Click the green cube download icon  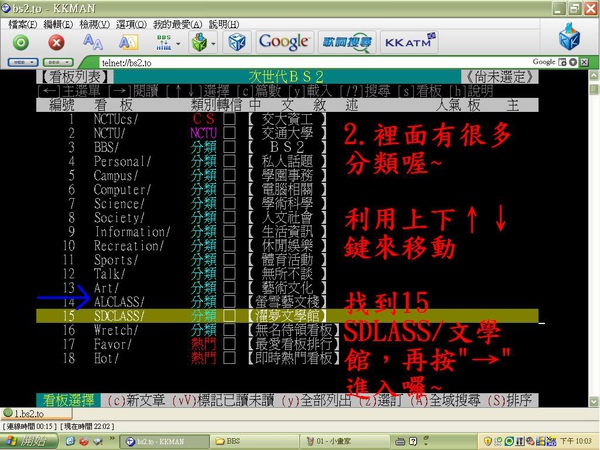[199, 42]
